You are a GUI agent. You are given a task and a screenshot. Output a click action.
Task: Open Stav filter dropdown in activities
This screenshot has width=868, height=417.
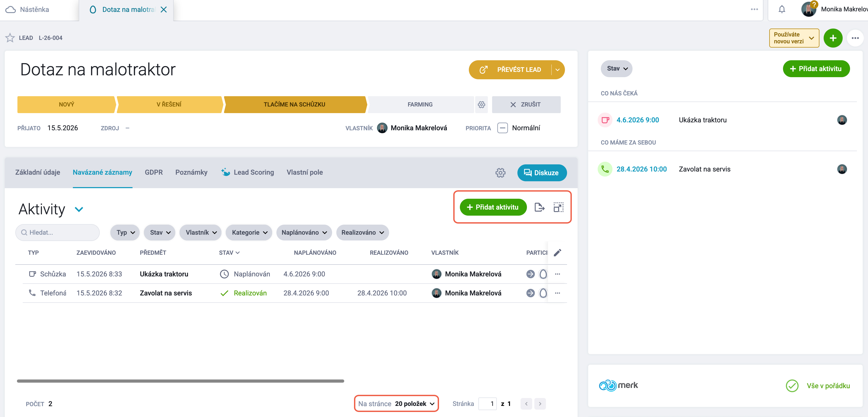point(159,233)
